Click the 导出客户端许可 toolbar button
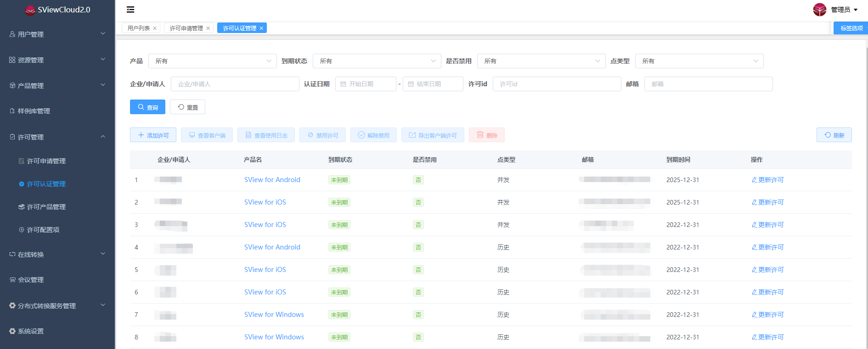 click(x=433, y=135)
